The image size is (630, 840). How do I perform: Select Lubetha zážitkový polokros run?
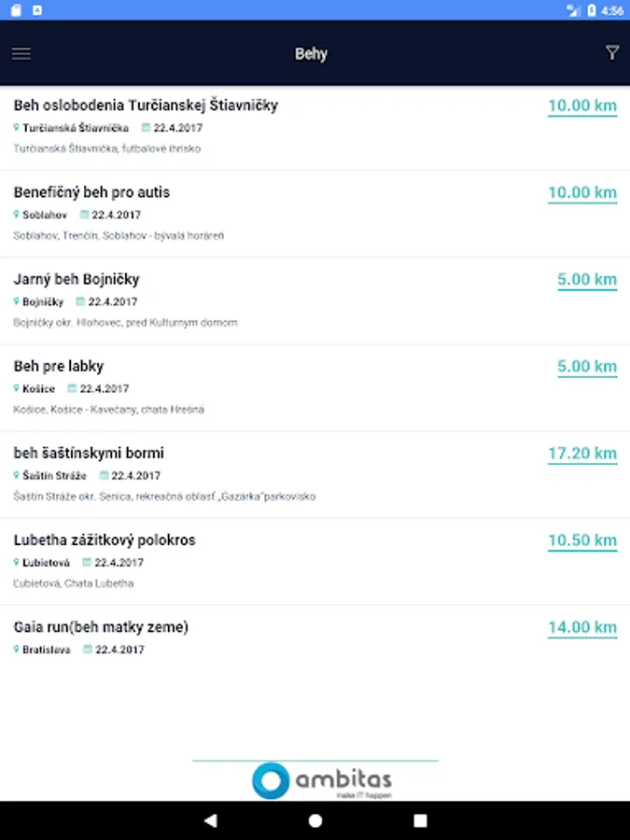tap(105, 540)
